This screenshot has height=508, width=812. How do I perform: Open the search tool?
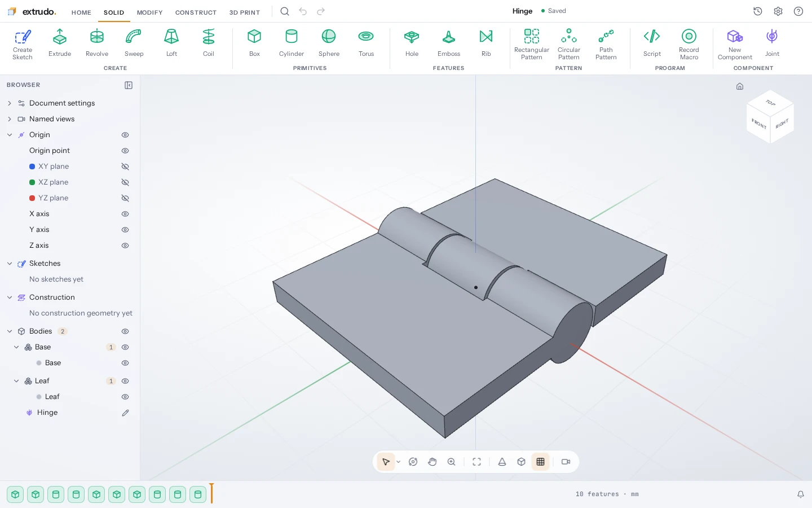click(285, 11)
